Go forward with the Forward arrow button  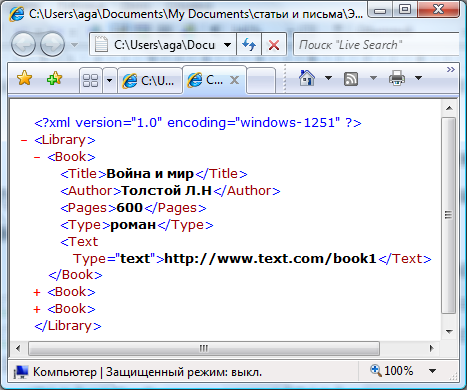click(52, 44)
